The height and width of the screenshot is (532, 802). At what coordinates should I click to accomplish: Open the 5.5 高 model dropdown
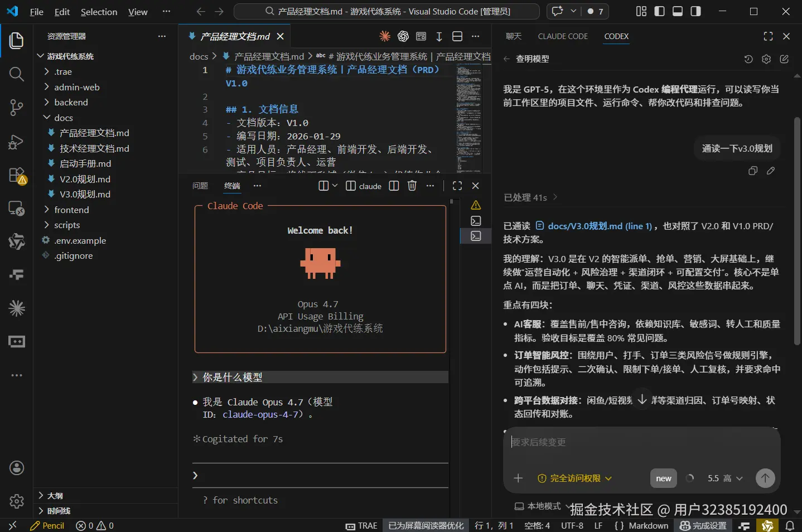coord(725,478)
